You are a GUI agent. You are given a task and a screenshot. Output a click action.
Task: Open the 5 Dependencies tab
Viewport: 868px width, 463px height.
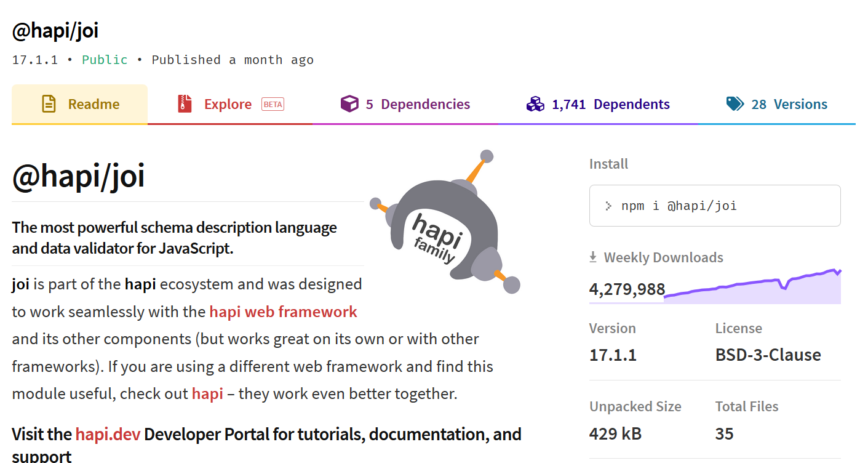click(418, 104)
